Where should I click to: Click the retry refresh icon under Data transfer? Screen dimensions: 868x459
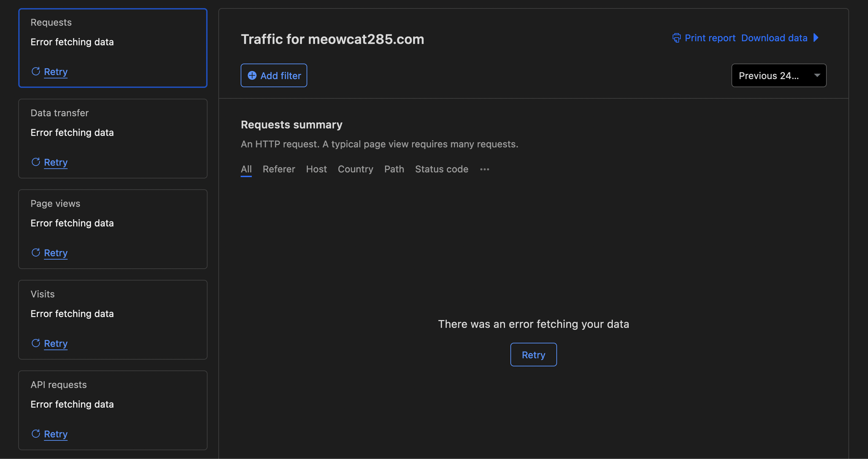point(36,162)
